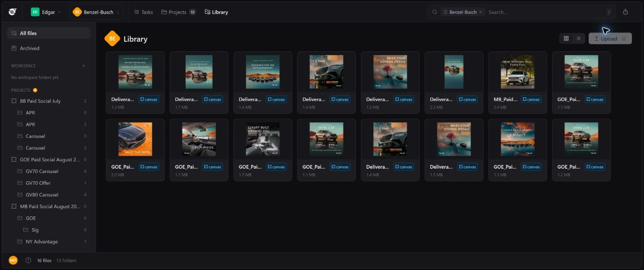
Task: Select the MB_Paid file name
Action: coord(505,100)
